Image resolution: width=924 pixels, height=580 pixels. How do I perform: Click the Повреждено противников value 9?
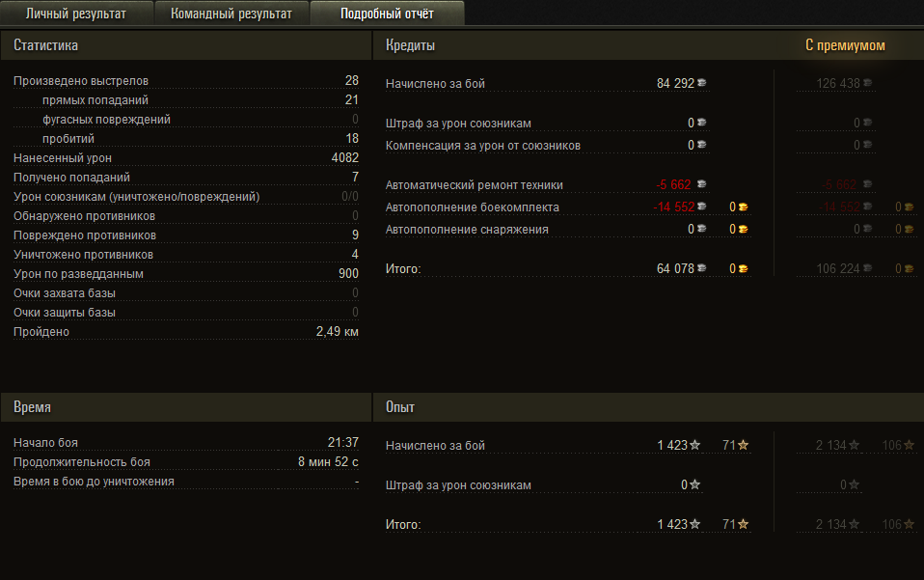pyautogui.click(x=355, y=235)
